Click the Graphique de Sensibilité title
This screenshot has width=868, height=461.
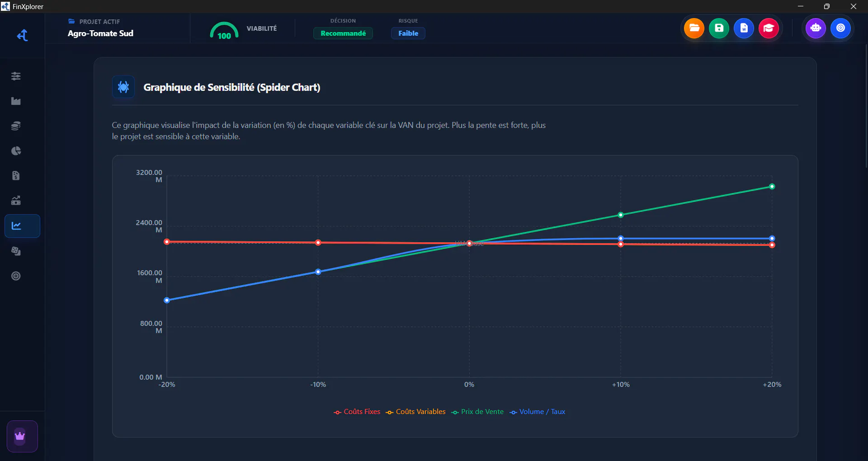point(231,87)
